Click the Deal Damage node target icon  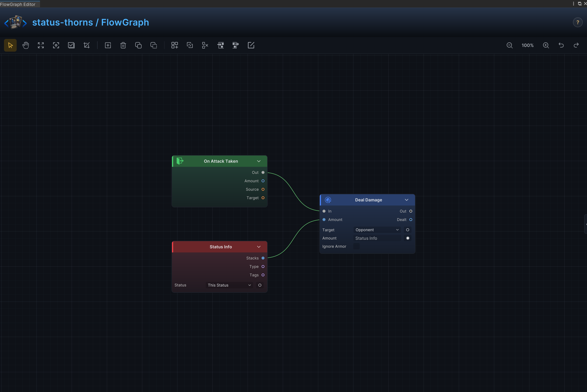pyautogui.click(x=328, y=200)
